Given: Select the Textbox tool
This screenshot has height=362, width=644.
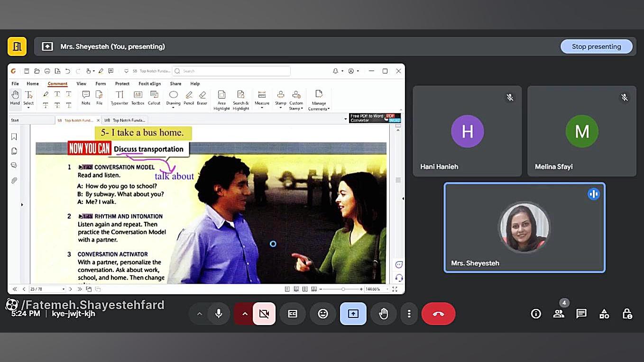Looking at the screenshot, I should 138,98.
